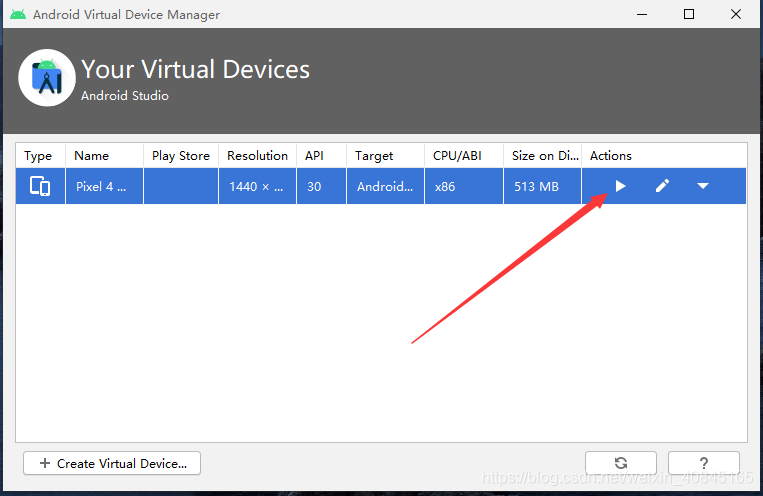This screenshot has height=496, width=763.
Task: Open the more actions dropdown arrow
Action: pos(703,186)
